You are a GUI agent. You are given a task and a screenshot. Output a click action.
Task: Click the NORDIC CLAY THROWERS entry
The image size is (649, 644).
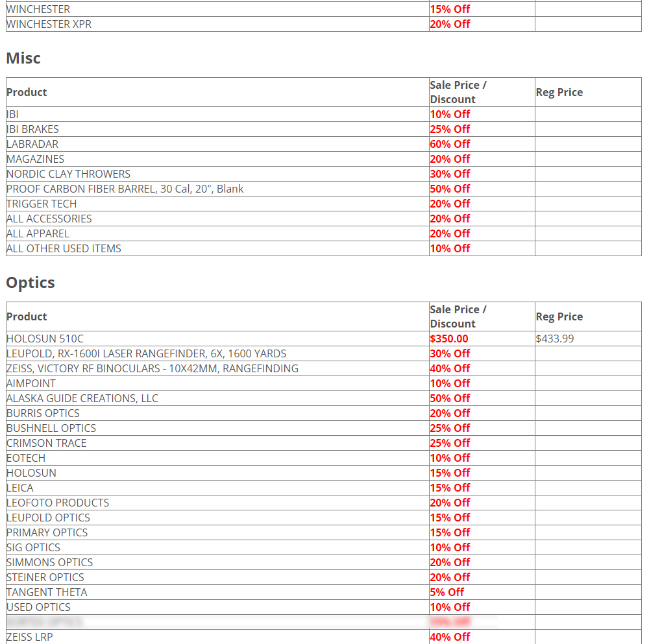68,174
